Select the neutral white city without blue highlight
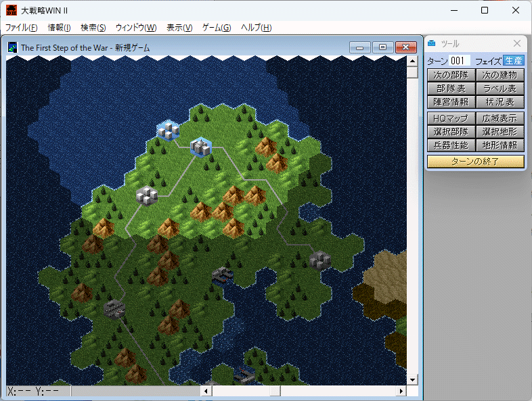 (x=147, y=195)
